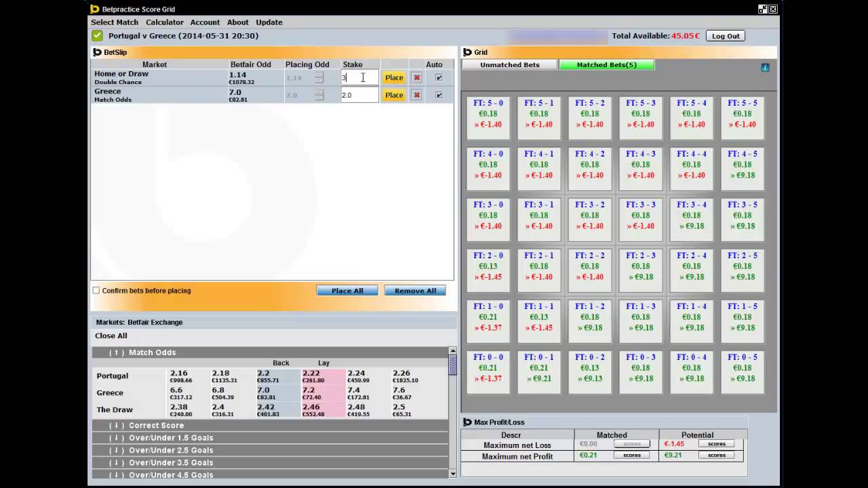This screenshot has height=488, width=868.
Task: Select Portugal back odds 2.2
Action: pyautogui.click(x=278, y=376)
